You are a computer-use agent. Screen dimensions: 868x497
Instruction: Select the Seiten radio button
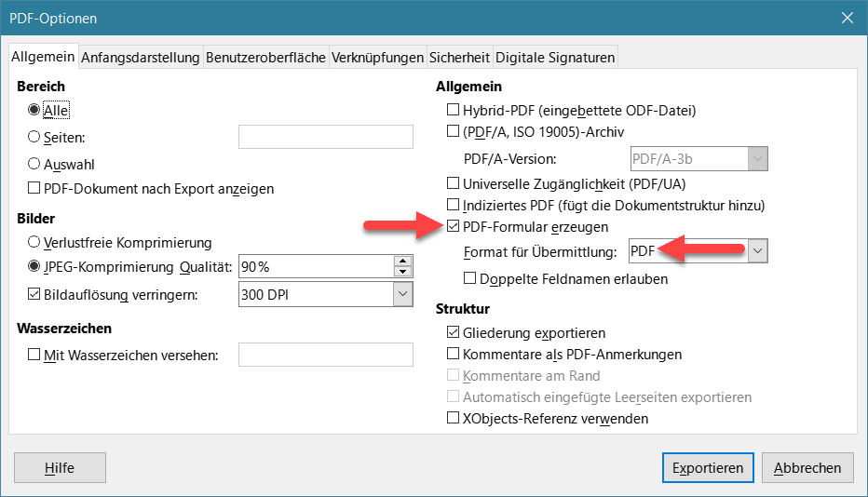click(34, 136)
